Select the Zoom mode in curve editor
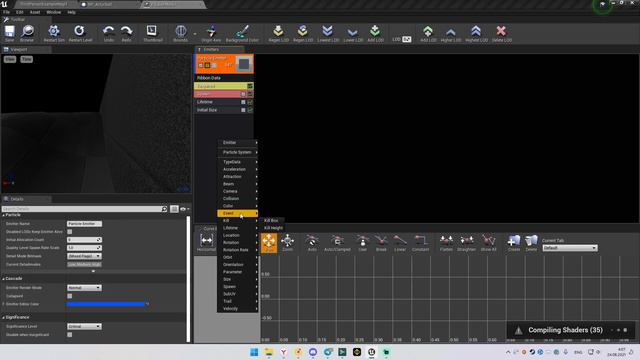Viewport: 640px width, 360px height. [x=287, y=242]
